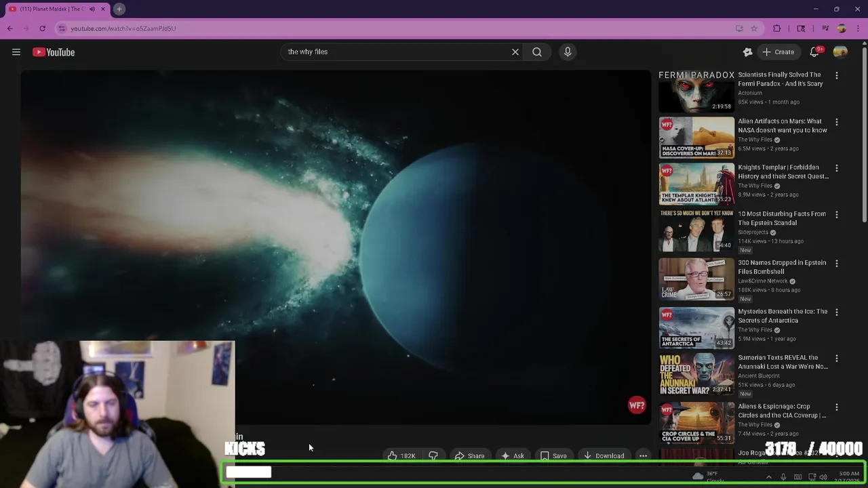Screen dimensions: 868x488
Task: Open options for 300 Names Dropped video
Action: tap(837, 264)
